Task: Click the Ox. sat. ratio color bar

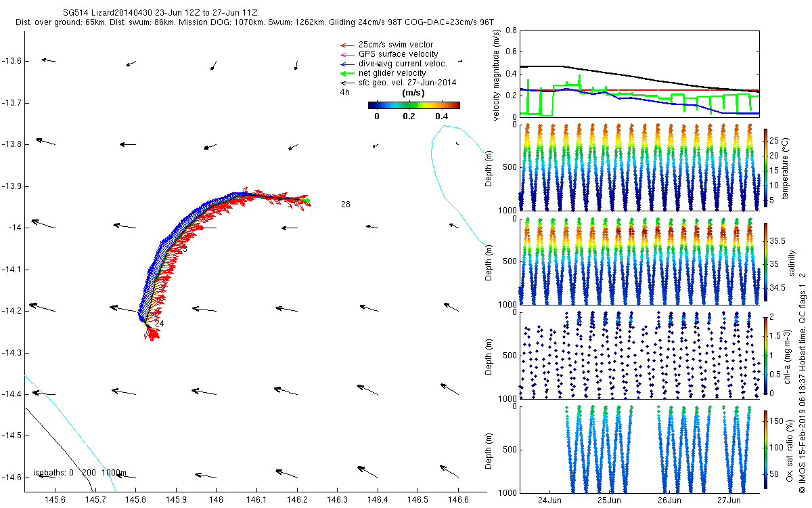Action: 765,448
